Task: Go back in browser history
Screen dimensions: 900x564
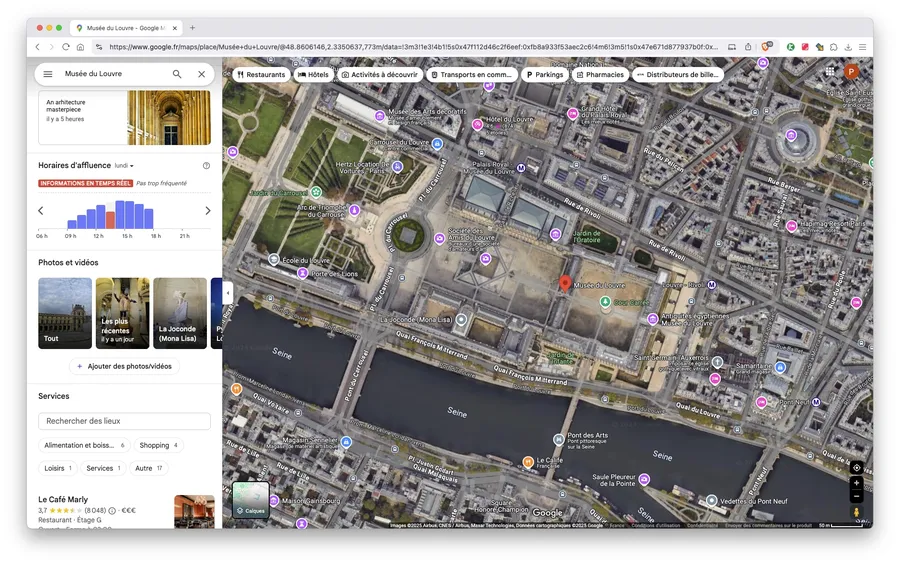Action: (x=38, y=47)
